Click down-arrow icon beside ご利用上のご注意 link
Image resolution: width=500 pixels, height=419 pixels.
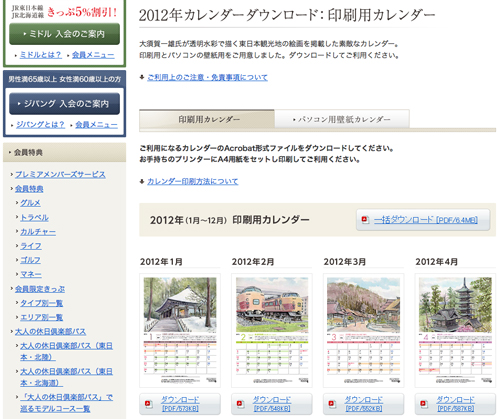click(x=142, y=77)
